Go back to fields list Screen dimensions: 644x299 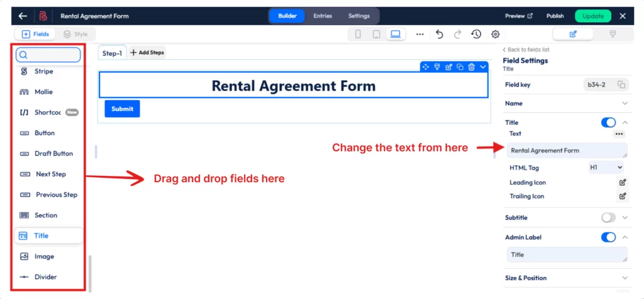click(526, 50)
